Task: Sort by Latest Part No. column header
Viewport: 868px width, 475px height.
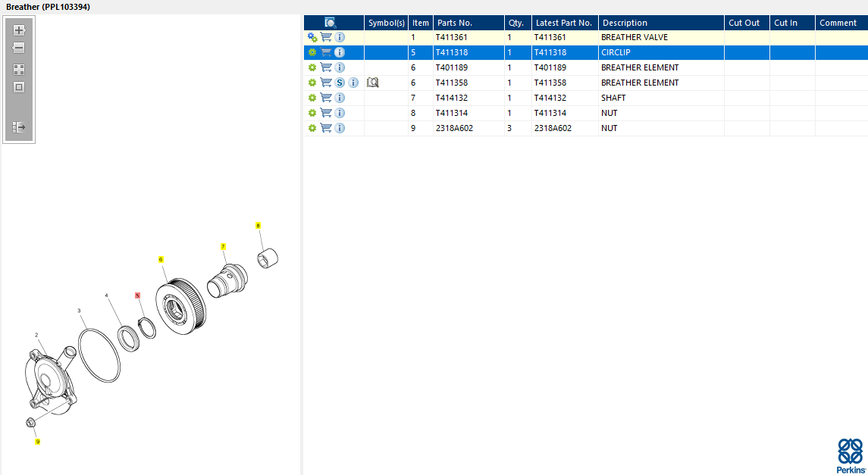Action: click(566, 23)
